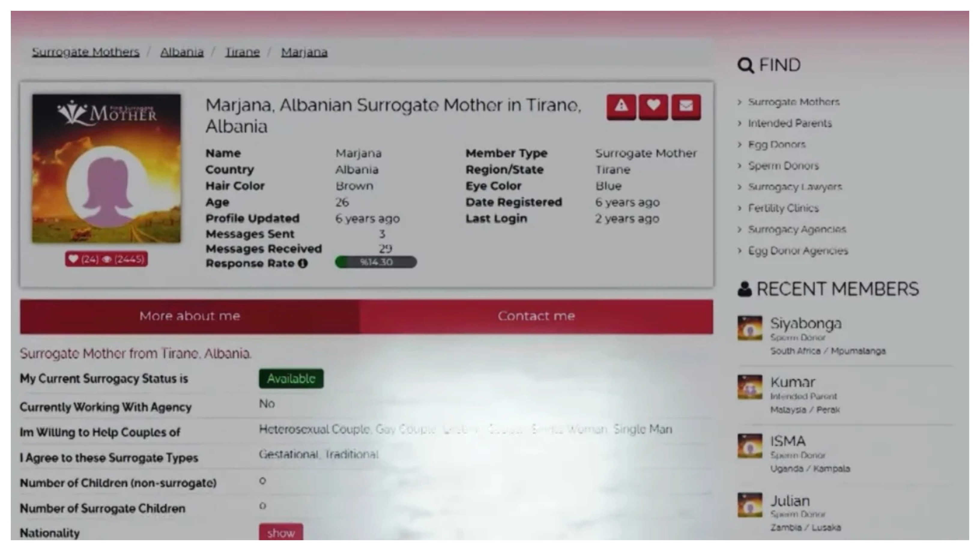Image resolution: width=980 pixels, height=551 pixels.
Task: Click the green Available status badge
Action: [x=291, y=379]
